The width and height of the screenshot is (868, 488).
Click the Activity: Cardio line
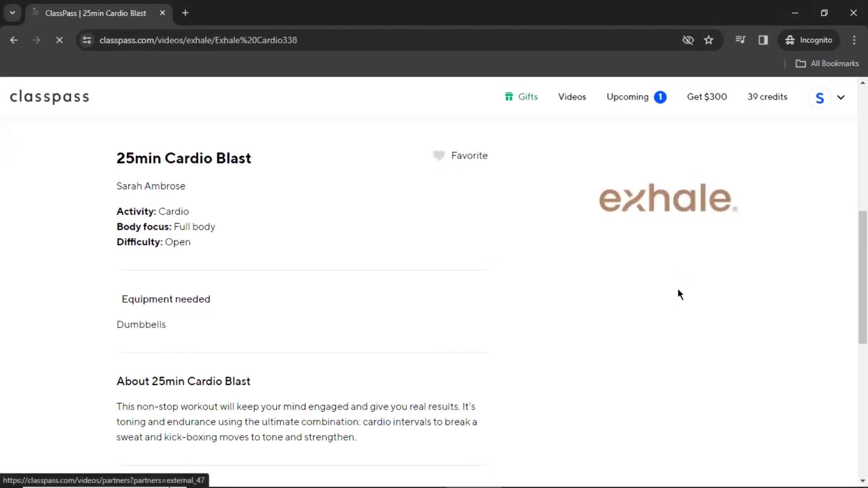(x=153, y=211)
